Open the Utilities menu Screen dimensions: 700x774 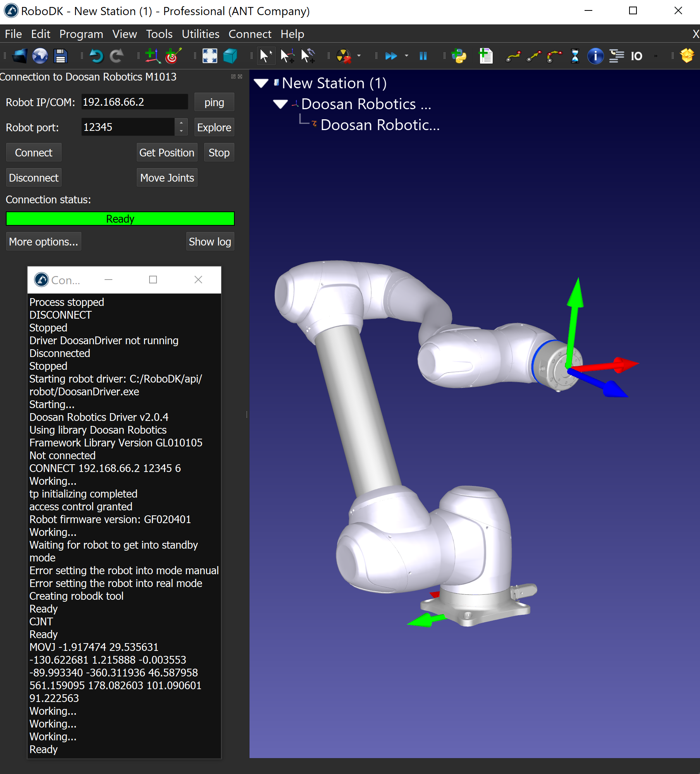point(200,34)
